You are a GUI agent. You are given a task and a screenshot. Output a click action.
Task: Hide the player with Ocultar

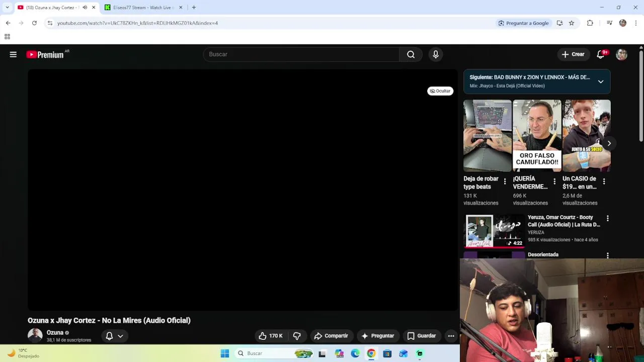click(440, 91)
